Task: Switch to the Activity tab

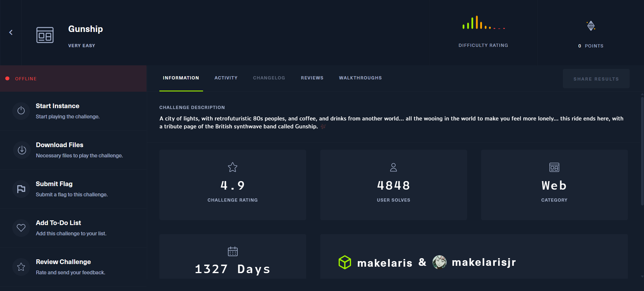Action: pyautogui.click(x=226, y=78)
